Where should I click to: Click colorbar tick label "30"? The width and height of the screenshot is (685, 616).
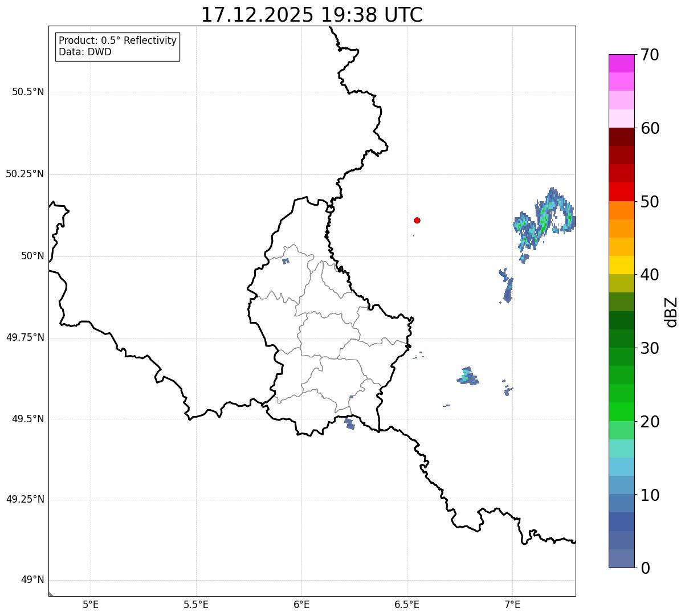click(650, 348)
